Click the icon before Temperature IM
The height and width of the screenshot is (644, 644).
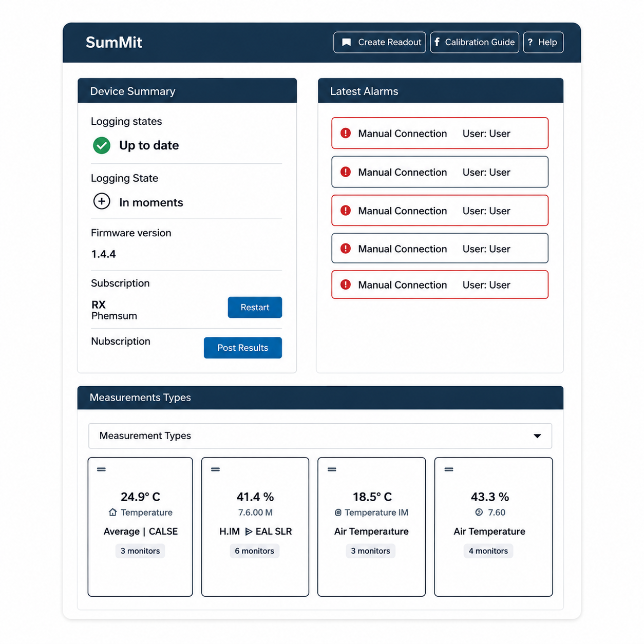pos(338,513)
